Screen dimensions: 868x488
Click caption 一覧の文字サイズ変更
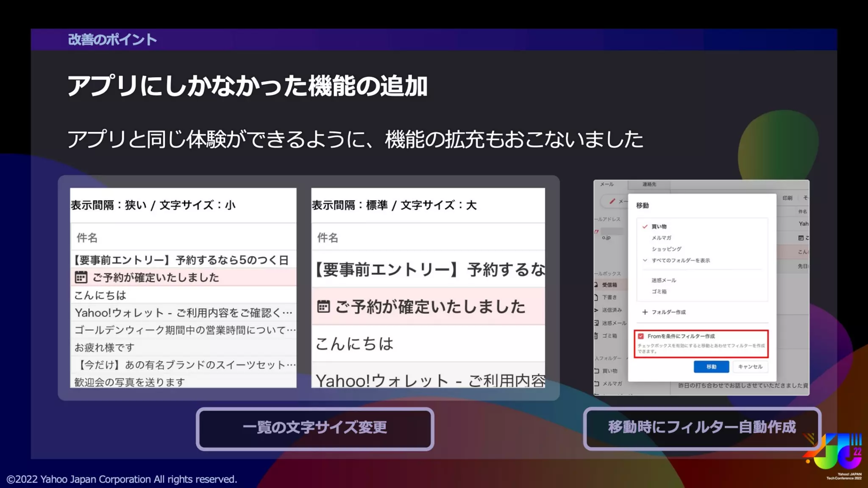[315, 427]
